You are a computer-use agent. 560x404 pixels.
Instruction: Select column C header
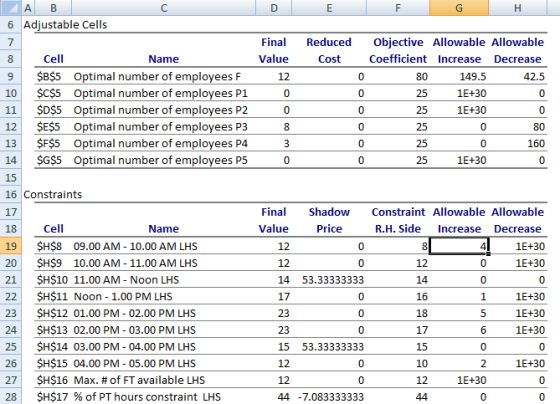164,8
